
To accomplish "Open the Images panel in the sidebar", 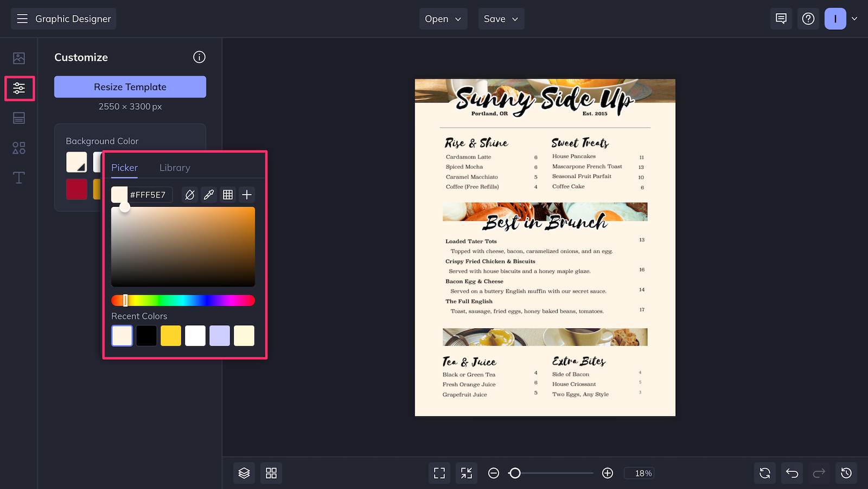I will click(19, 58).
